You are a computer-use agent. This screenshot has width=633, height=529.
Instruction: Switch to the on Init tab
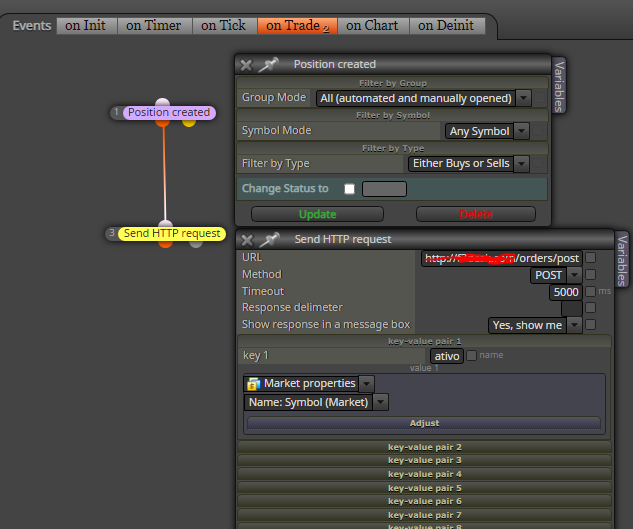coord(86,26)
